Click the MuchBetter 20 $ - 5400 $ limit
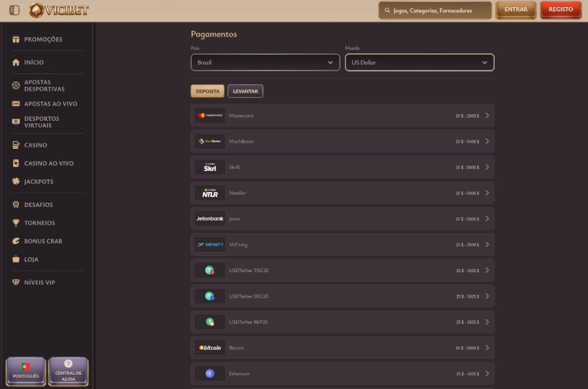Image resolution: width=588 pixels, height=389 pixels. [x=467, y=142]
